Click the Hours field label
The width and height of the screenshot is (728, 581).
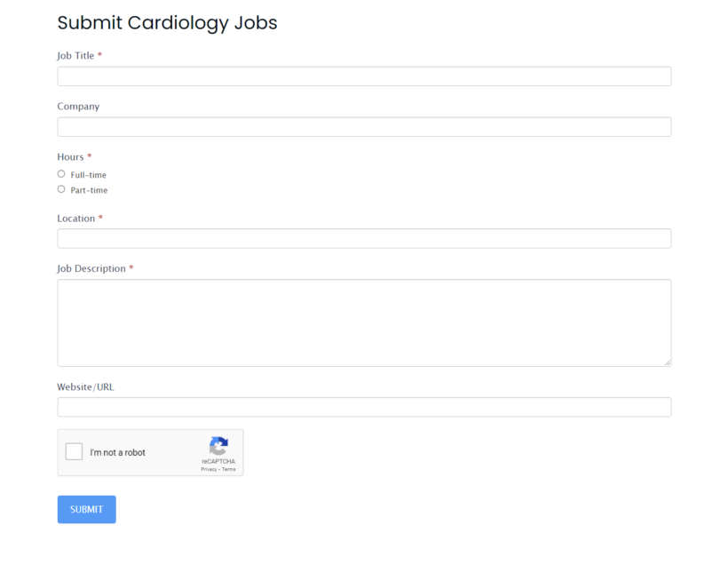69,156
